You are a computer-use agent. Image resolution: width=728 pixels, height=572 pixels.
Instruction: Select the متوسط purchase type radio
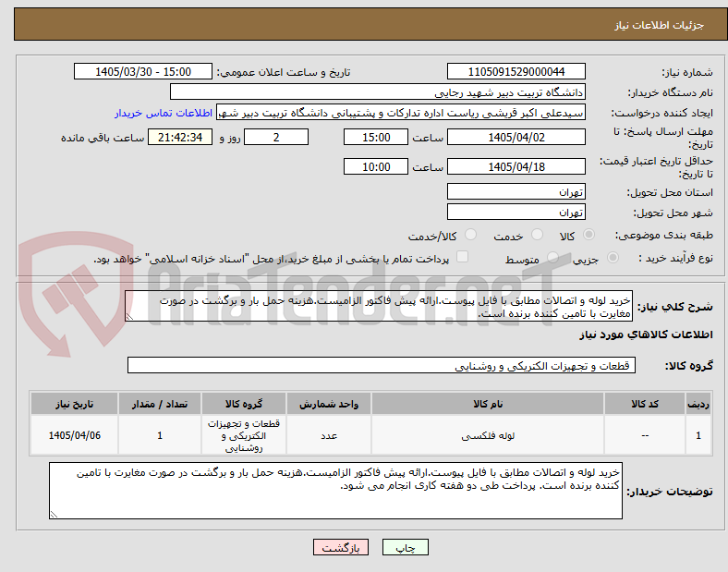point(552,258)
